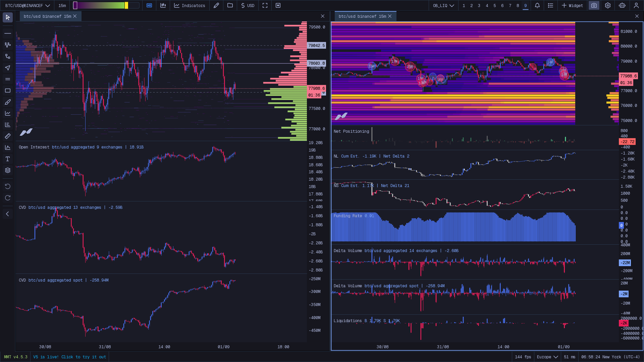Click the Indicators button
Screen dimensions: 644x362
click(190, 5)
